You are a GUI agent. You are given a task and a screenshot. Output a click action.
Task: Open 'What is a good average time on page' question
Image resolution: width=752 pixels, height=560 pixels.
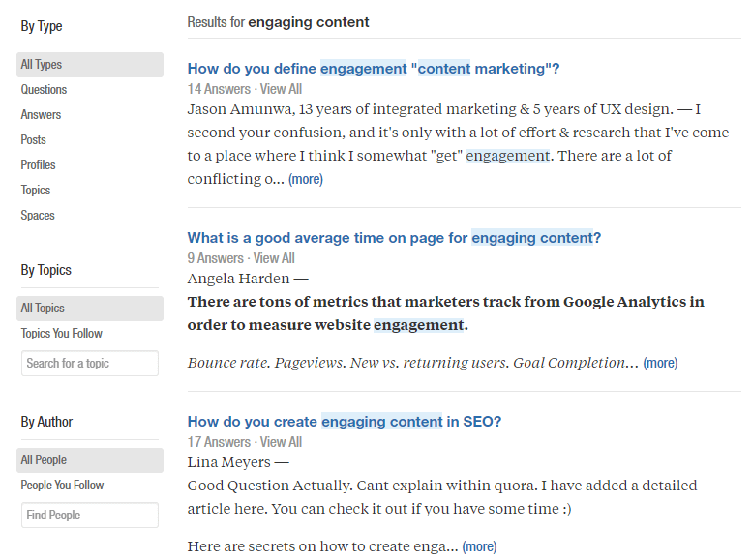click(394, 238)
